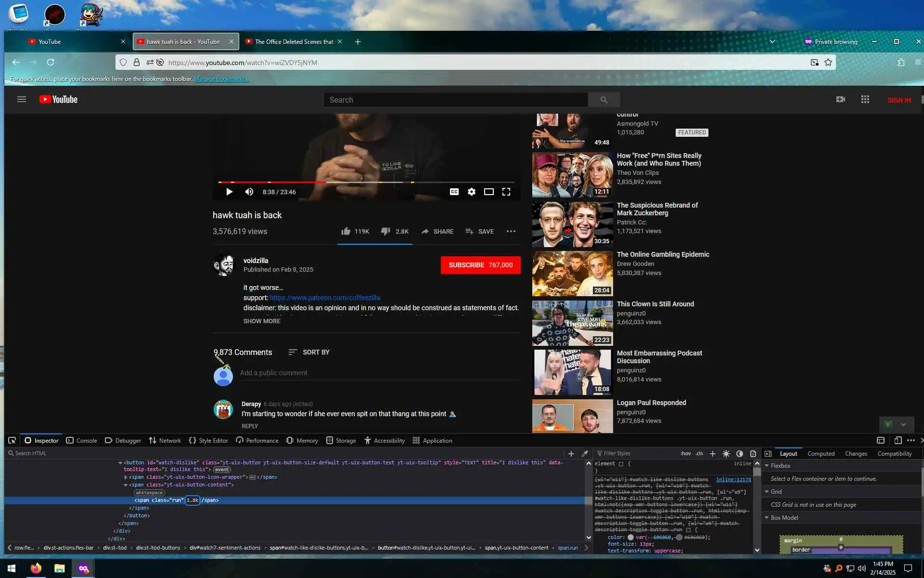Bookmark this page with the star icon
The image size is (924, 578).
pos(828,62)
